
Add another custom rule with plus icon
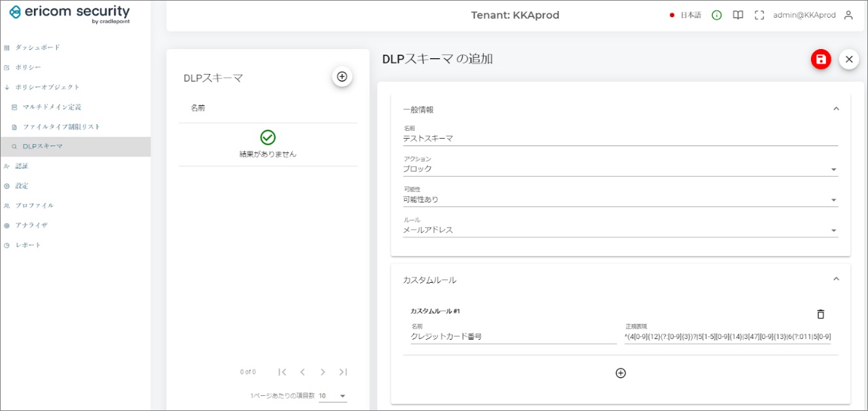[x=621, y=373]
